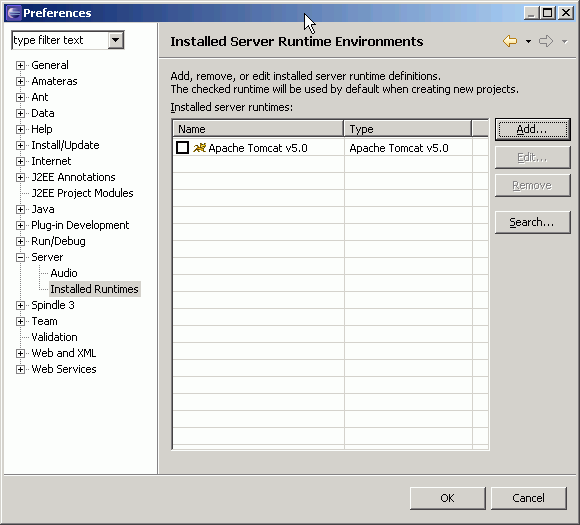The height and width of the screenshot is (525, 580).
Task: Expand the Team tree node
Action: coord(20,321)
